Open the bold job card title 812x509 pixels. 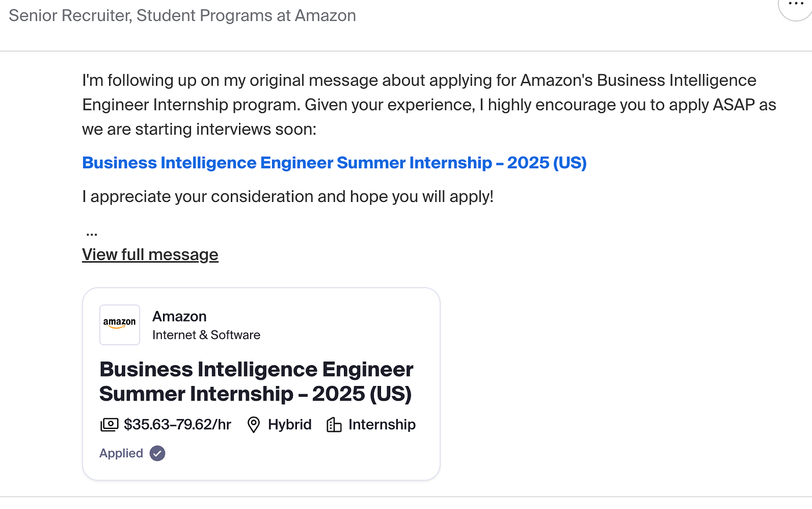[x=256, y=381]
